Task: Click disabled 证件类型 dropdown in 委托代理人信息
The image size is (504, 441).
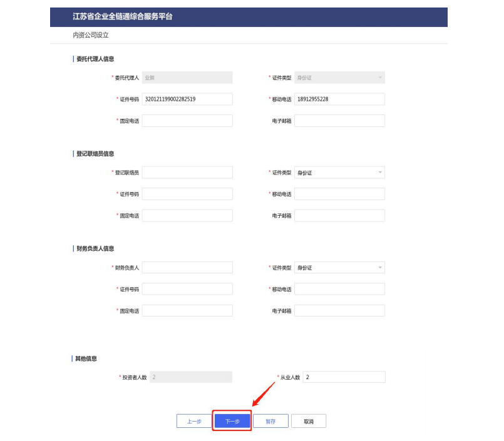Action: tap(340, 78)
